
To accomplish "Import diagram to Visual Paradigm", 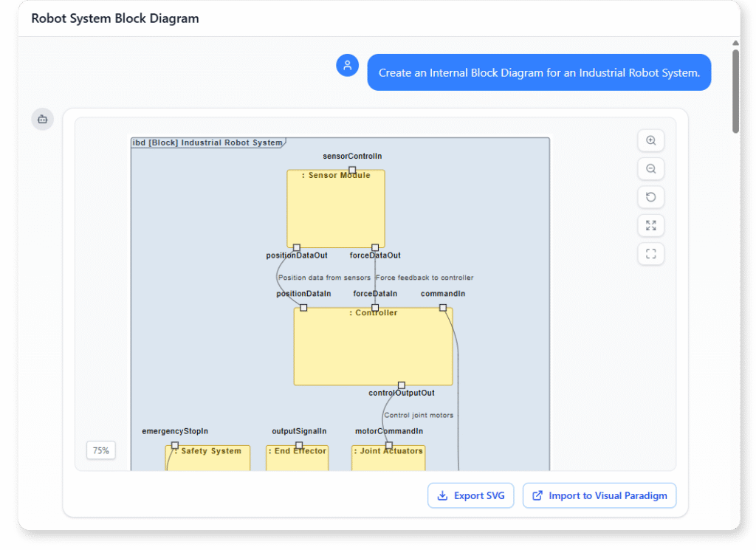I will [x=599, y=495].
